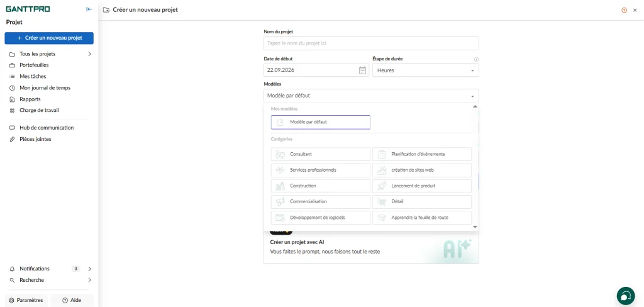Click the folder icon in dialog header
Image resolution: width=644 pixels, height=307 pixels.
pos(106,10)
